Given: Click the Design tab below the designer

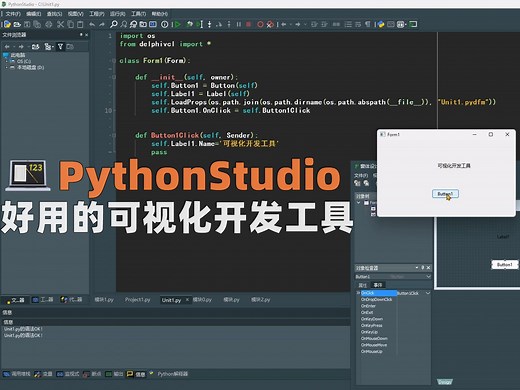Looking at the screenshot, I should [445, 382].
